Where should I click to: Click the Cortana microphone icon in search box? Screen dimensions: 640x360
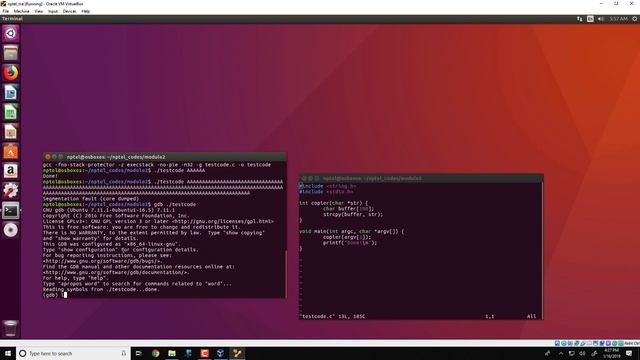click(x=124, y=353)
